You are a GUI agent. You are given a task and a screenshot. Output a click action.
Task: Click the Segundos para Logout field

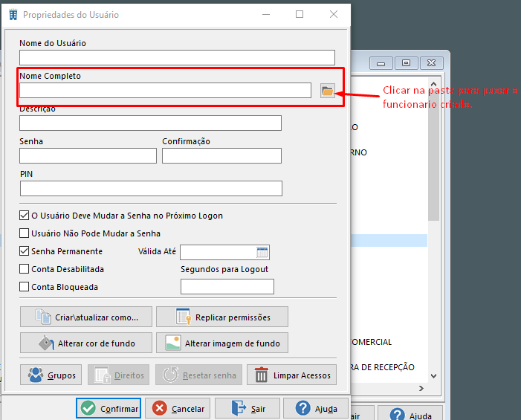point(227,286)
